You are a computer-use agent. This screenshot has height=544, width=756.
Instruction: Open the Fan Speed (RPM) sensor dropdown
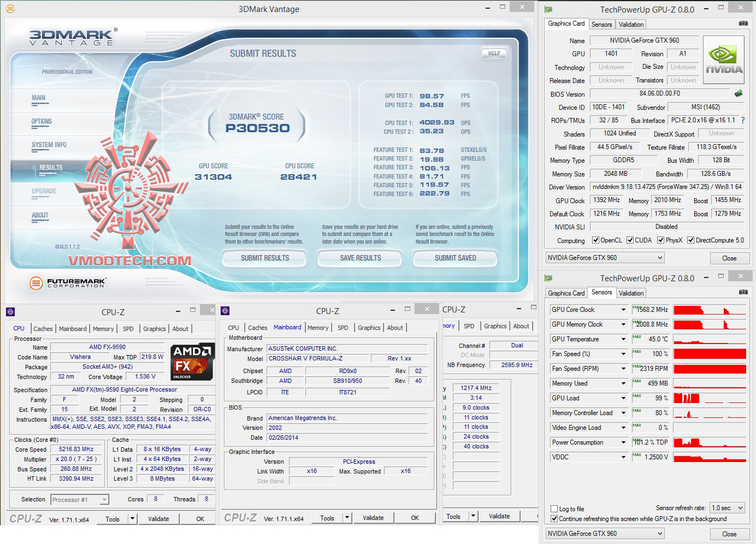(x=623, y=369)
